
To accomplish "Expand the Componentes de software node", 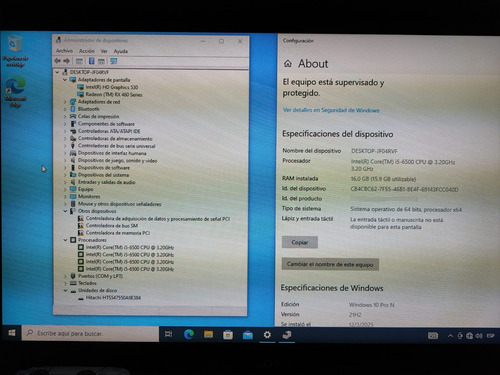I will (65, 124).
